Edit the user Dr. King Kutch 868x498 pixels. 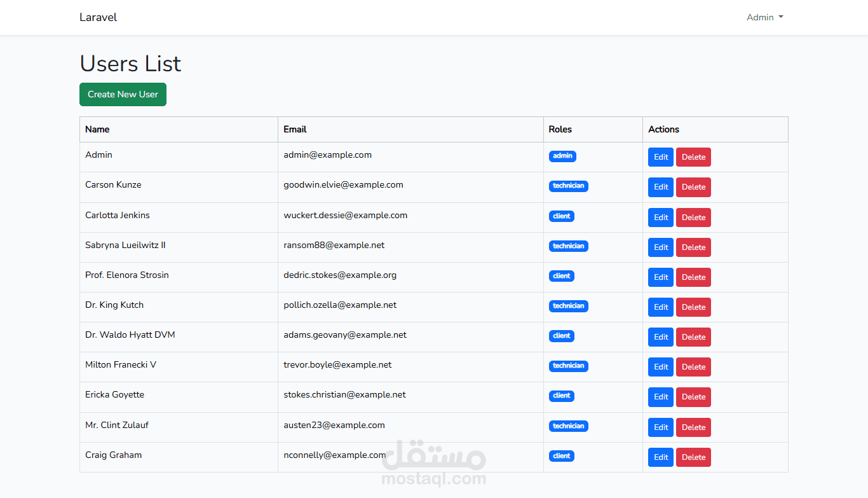point(660,307)
